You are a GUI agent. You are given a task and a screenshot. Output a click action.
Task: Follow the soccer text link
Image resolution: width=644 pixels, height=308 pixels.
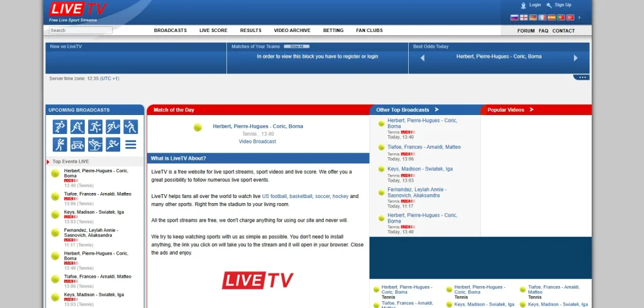323,196
